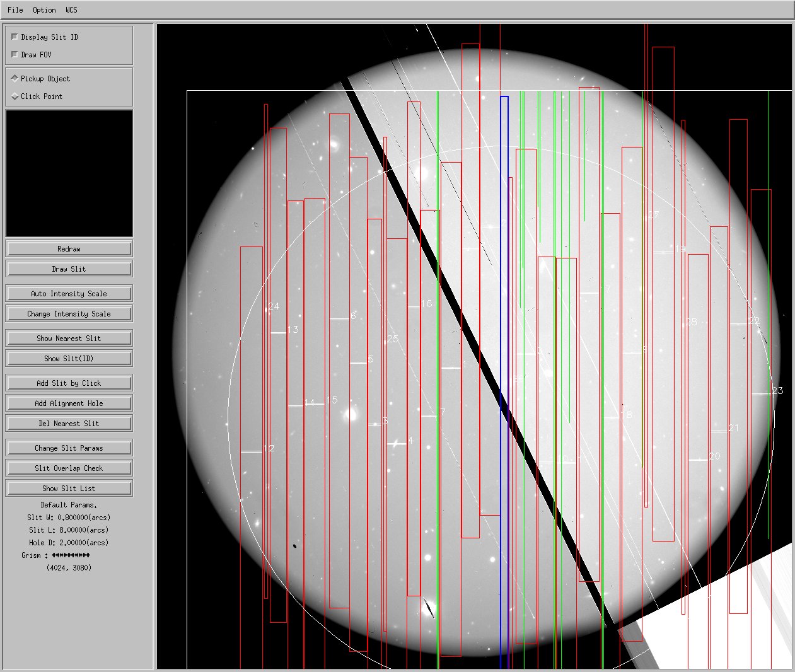
Task: Click slit label 4 on the image
Action: point(411,441)
